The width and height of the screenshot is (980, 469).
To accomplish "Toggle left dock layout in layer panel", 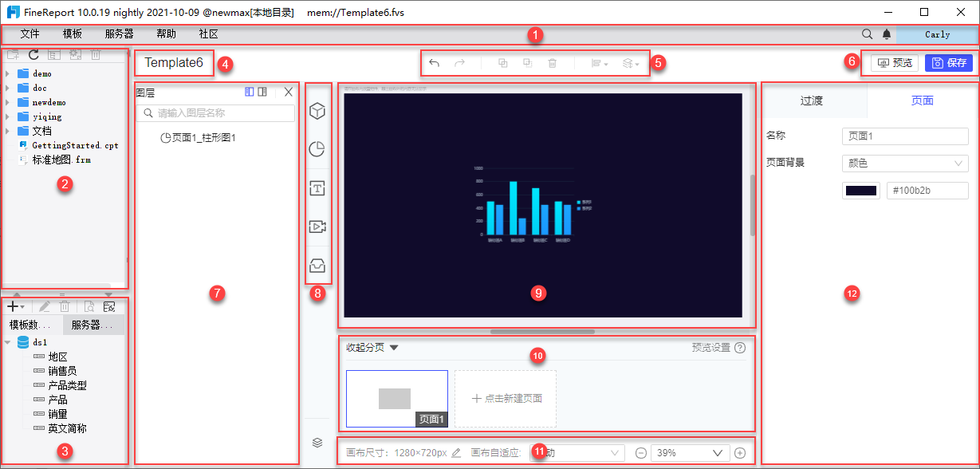I will (250, 92).
